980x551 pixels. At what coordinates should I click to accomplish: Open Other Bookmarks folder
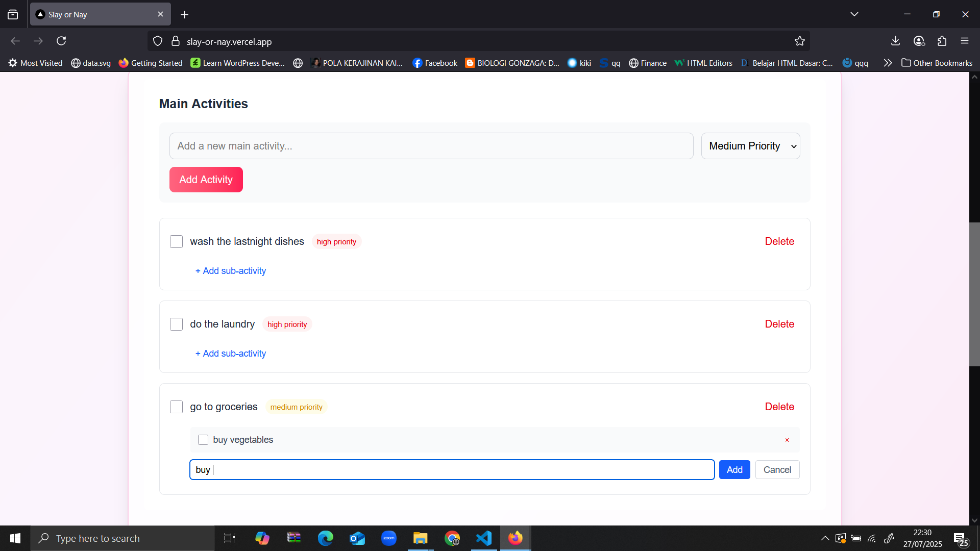[937, 63]
